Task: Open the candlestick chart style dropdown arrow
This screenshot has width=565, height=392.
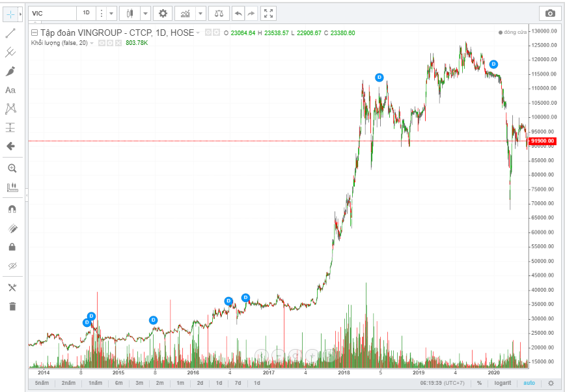Action: [145, 13]
